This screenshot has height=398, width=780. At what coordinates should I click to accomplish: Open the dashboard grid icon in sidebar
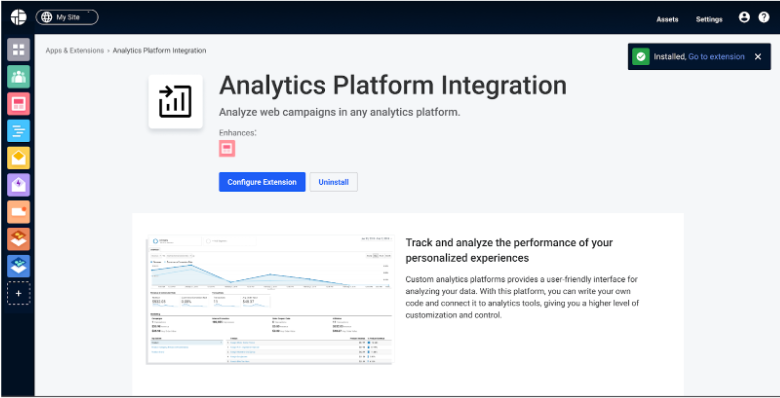[x=18, y=49]
